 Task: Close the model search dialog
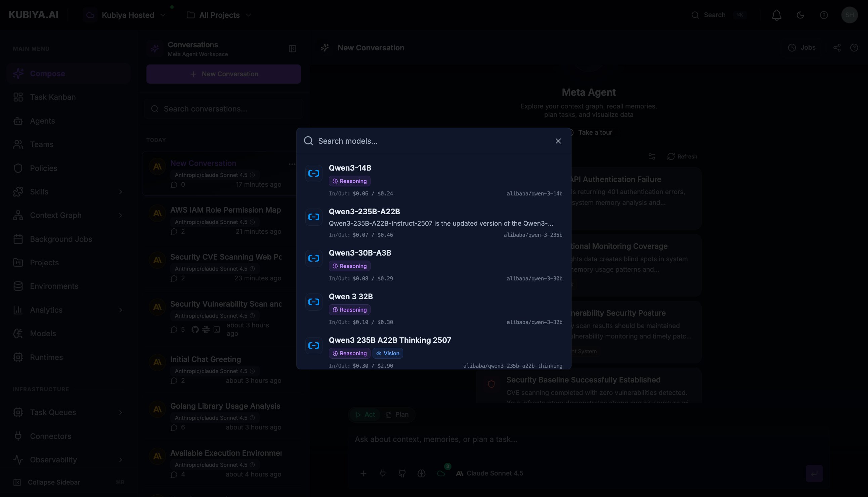coord(558,141)
